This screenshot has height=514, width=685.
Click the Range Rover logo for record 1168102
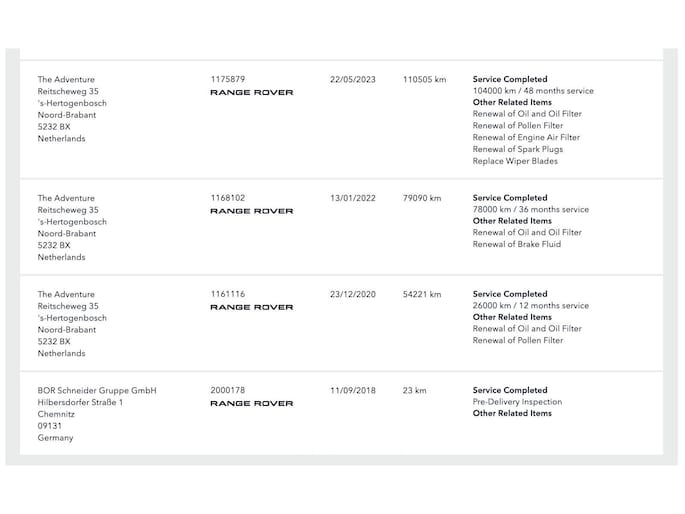click(x=252, y=211)
